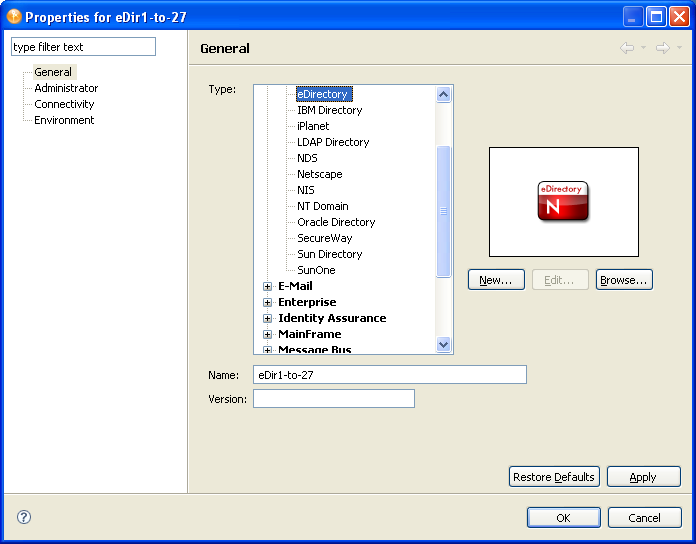696x544 pixels.
Task: Close the Properties dialog
Action: pyautogui.click(x=679, y=17)
